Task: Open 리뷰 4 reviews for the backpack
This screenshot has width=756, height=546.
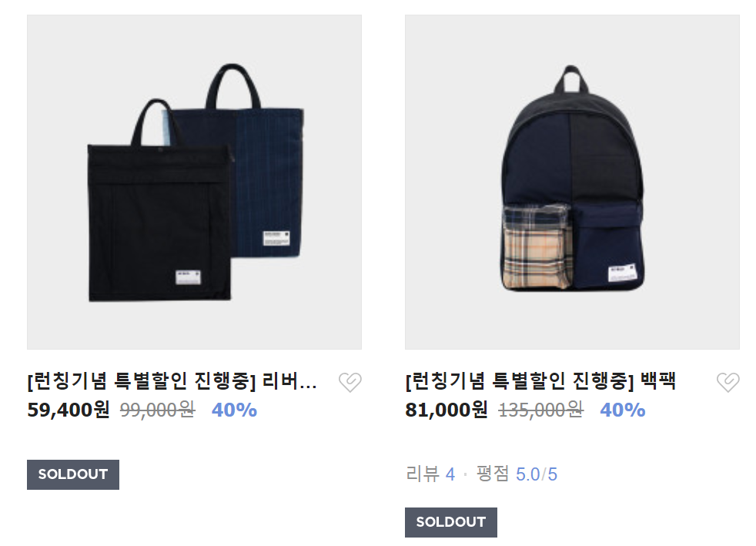Action: pyautogui.click(x=430, y=474)
